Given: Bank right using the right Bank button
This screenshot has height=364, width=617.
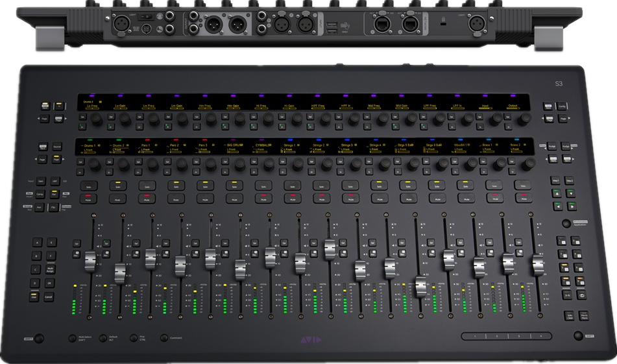Looking at the screenshot, I should (567, 160).
